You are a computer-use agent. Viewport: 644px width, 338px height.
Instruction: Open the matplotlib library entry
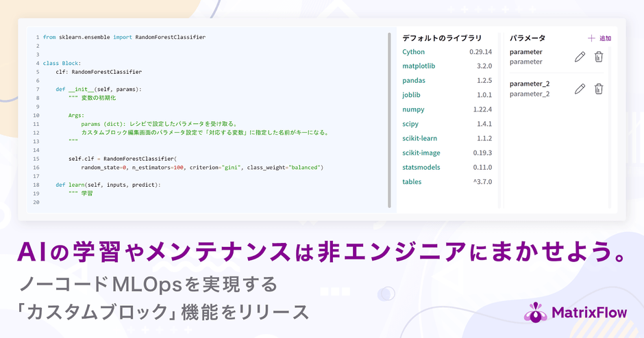click(x=419, y=66)
